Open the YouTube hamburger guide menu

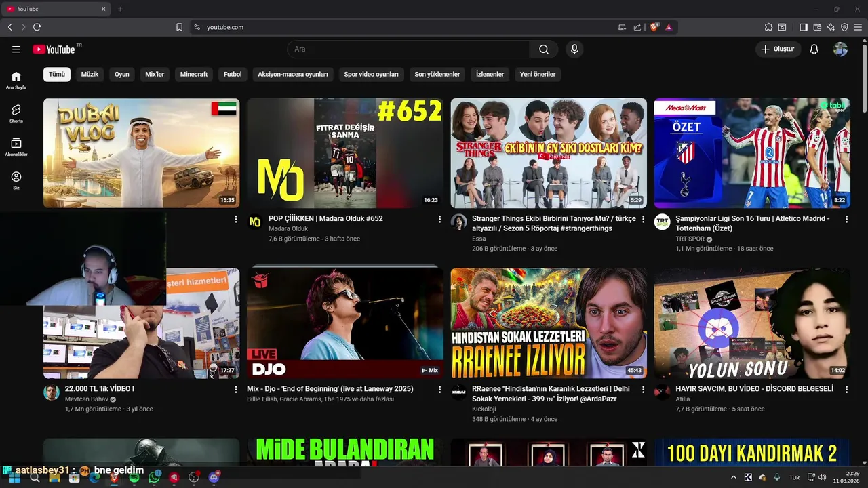[16, 49]
